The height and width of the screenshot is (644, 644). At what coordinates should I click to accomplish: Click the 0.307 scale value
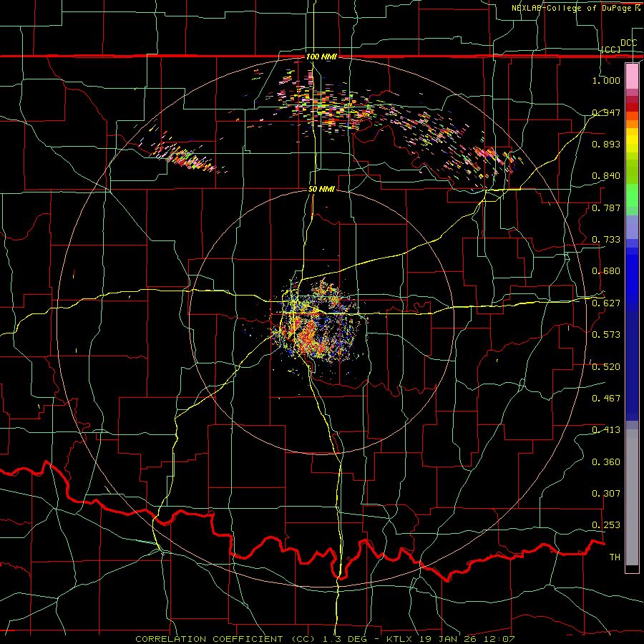pos(606,494)
